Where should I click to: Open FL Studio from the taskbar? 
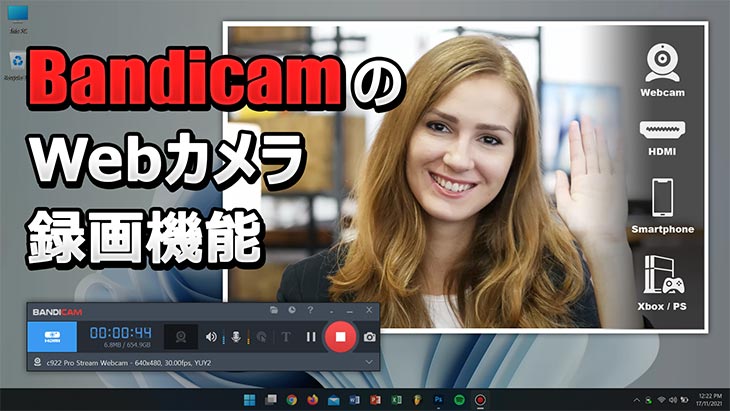click(x=417, y=400)
